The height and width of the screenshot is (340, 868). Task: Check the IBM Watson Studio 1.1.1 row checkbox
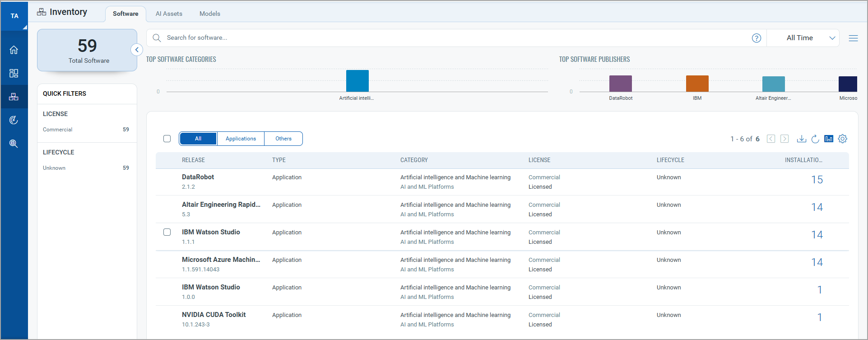[167, 232]
